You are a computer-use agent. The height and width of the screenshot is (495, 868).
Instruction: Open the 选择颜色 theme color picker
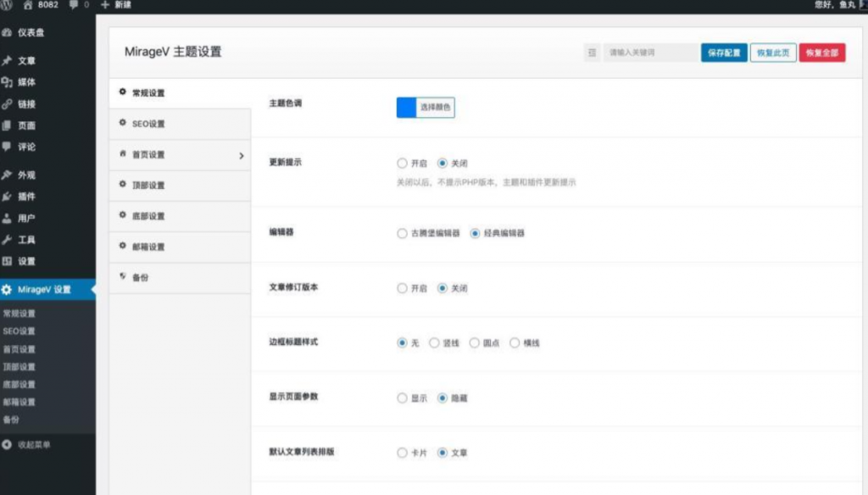(435, 107)
